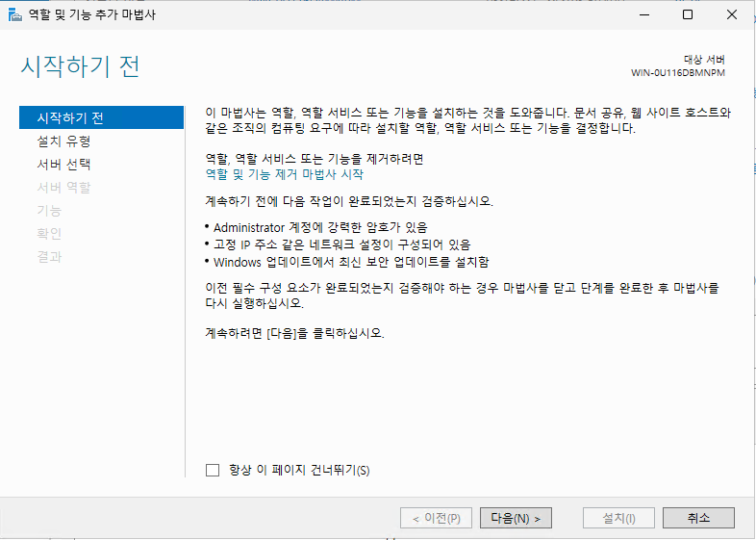This screenshot has height=540, width=756.
Task: Click the '역할, 역할 서비스 또는 기능을 제거하려면' text
Action: (x=315, y=159)
